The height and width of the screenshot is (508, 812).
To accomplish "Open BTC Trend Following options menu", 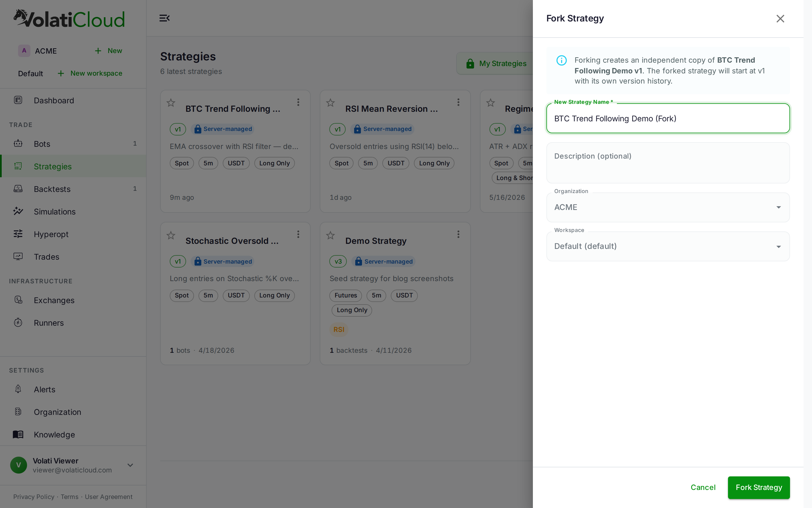I will click(298, 102).
